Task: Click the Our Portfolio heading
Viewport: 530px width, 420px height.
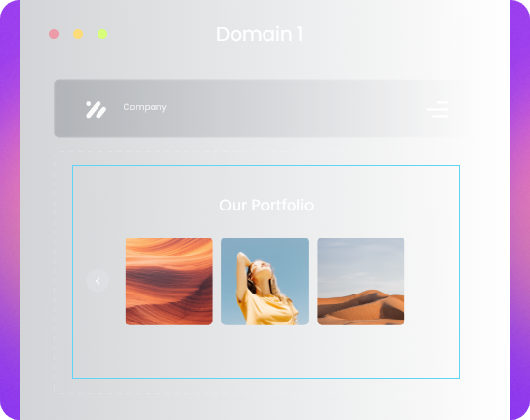Action: [266, 205]
